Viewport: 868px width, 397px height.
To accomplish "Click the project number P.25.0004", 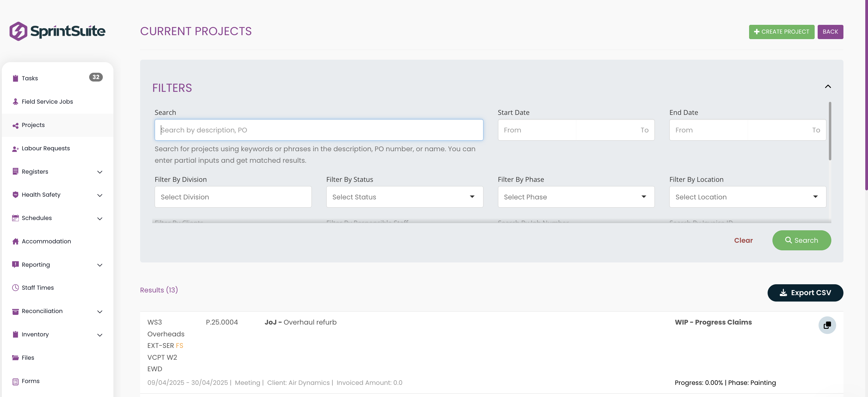I will pyautogui.click(x=222, y=322).
